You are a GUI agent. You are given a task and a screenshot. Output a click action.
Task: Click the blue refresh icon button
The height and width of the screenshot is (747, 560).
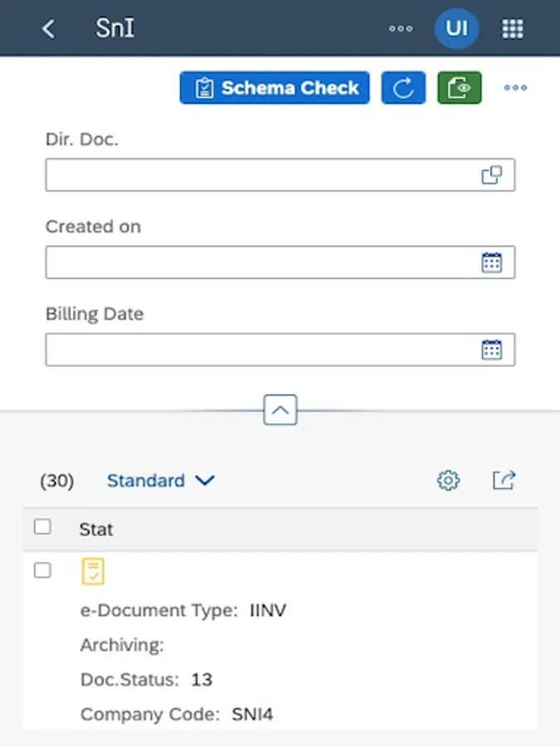pyautogui.click(x=403, y=88)
